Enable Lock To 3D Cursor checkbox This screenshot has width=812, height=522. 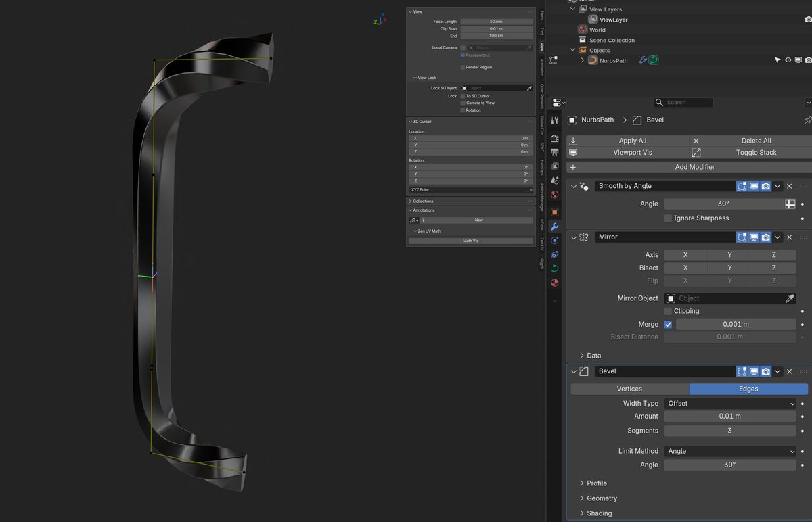pyautogui.click(x=463, y=96)
